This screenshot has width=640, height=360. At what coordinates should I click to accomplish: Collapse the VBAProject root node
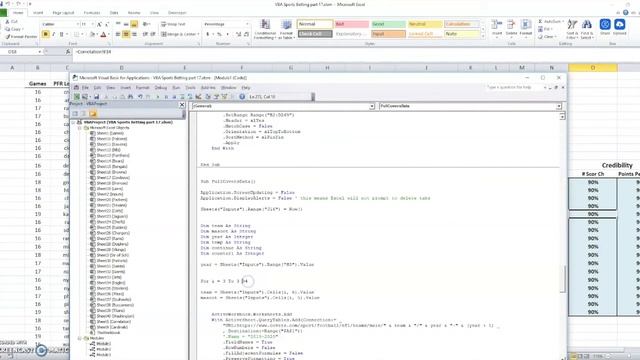(73, 122)
